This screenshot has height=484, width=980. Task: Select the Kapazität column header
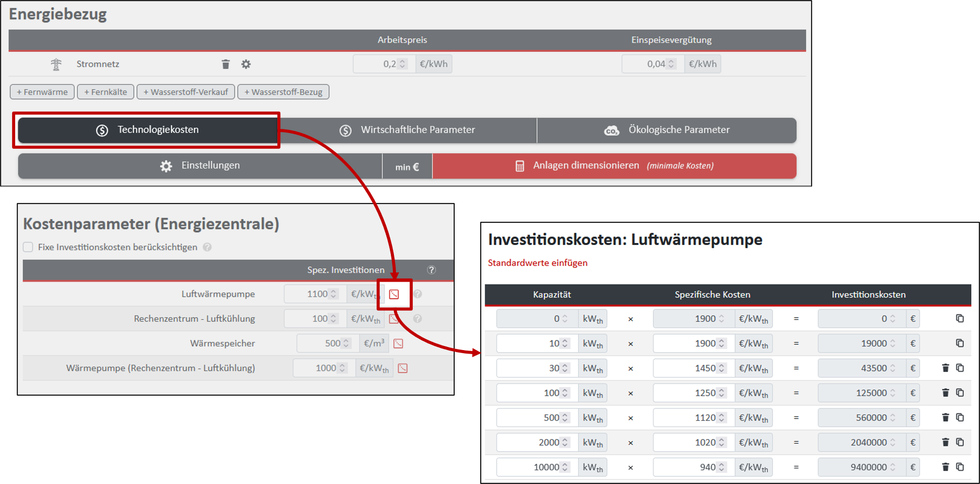point(552,295)
